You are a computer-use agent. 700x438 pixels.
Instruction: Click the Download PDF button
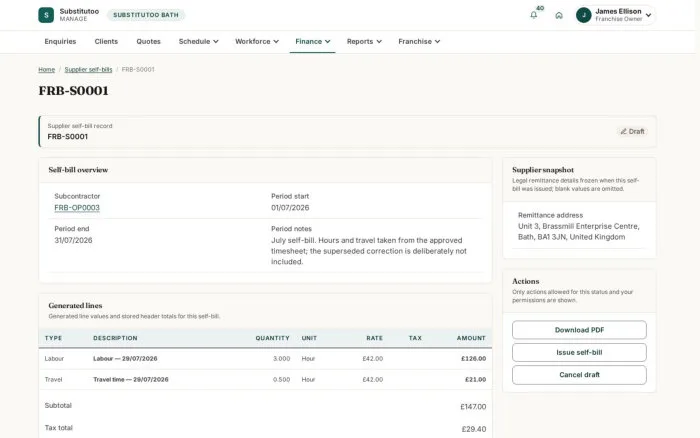click(579, 330)
